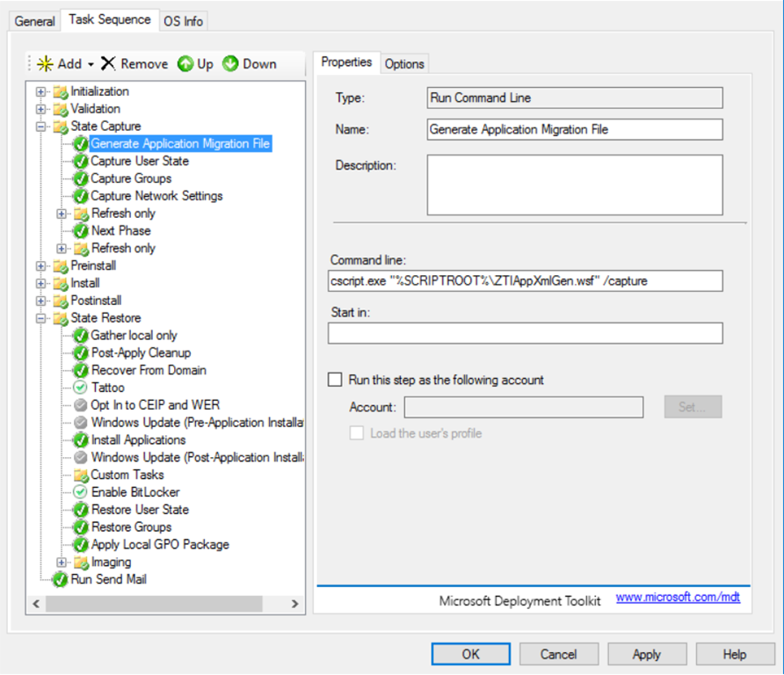
Task: Click the Remove X icon
Action: point(108,63)
